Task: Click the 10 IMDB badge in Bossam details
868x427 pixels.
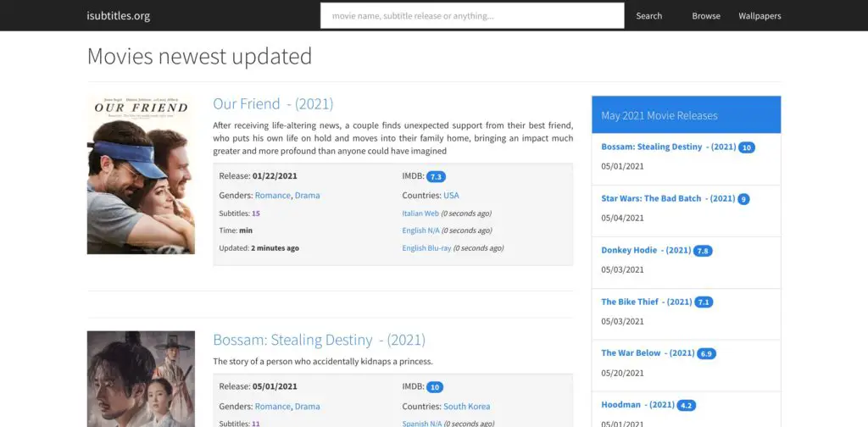Action: (435, 387)
